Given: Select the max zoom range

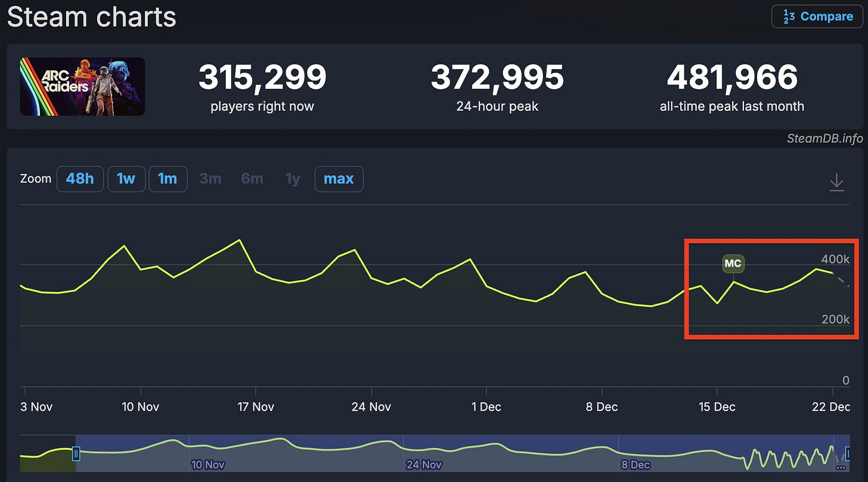Looking at the screenshot, I should point(339,179).
